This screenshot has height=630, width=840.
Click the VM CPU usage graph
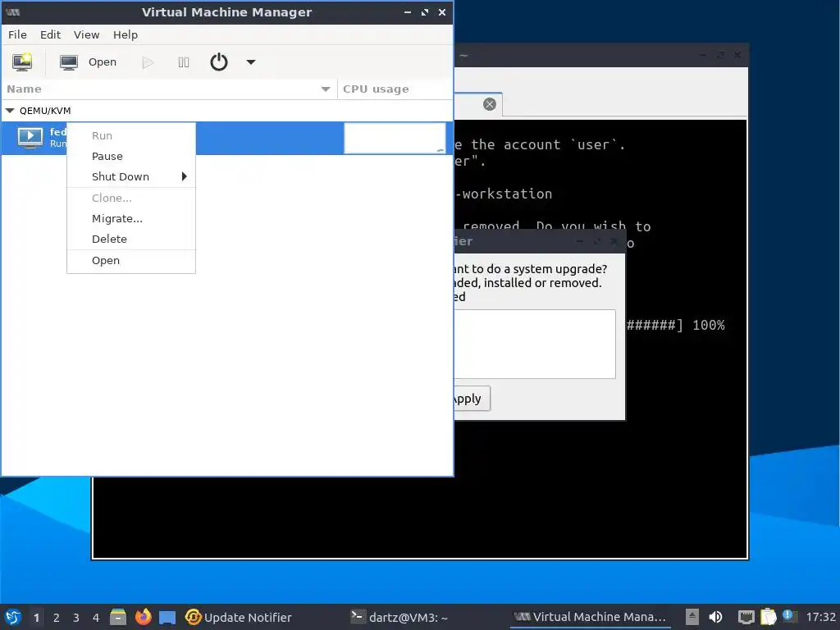[395, 138]
